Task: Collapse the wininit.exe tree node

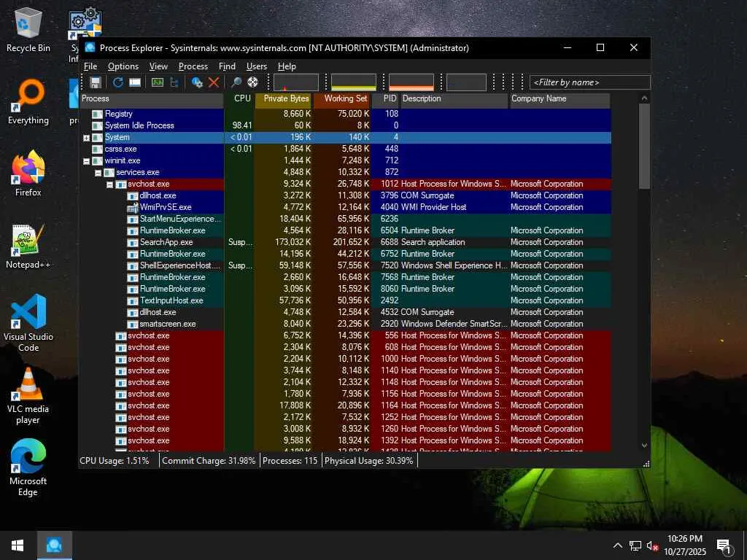Action: pyautogui.click(x=86, y=161)
